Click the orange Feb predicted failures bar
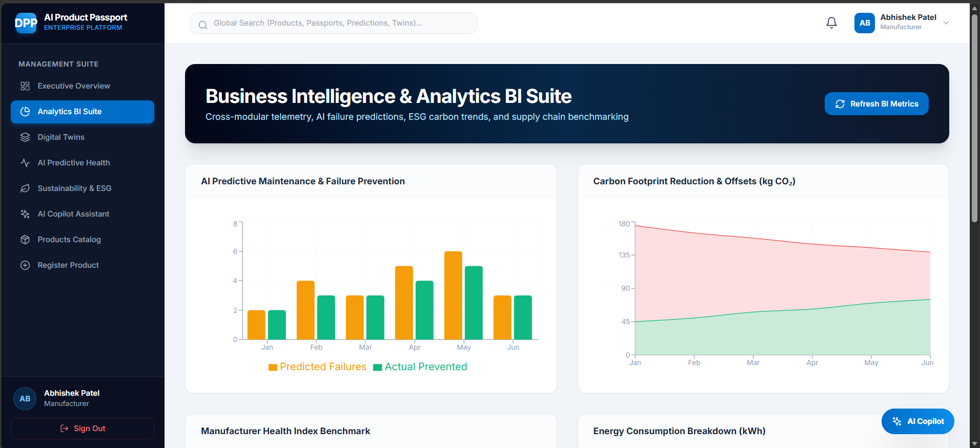Viewport: 980px width, 448px height. [x=305, y=310]
